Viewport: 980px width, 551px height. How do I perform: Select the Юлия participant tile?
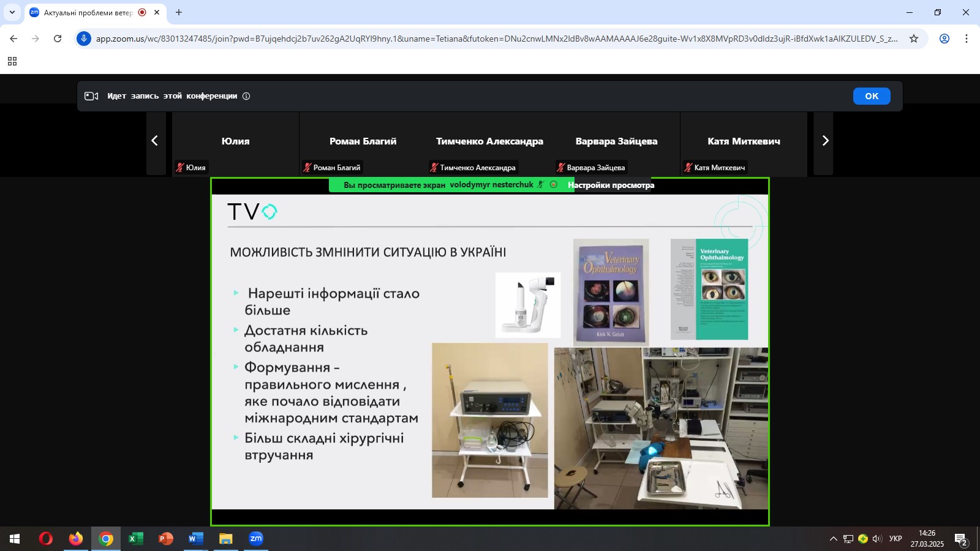236,144
